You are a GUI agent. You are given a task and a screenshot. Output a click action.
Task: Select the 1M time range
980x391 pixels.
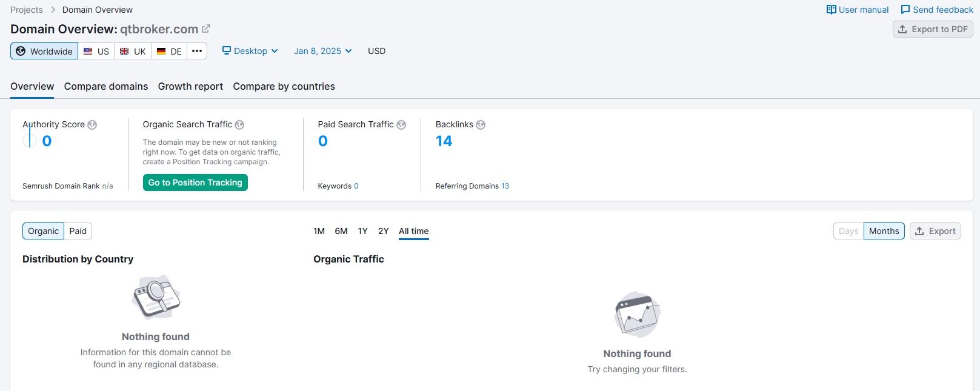(x=319, y=231)
